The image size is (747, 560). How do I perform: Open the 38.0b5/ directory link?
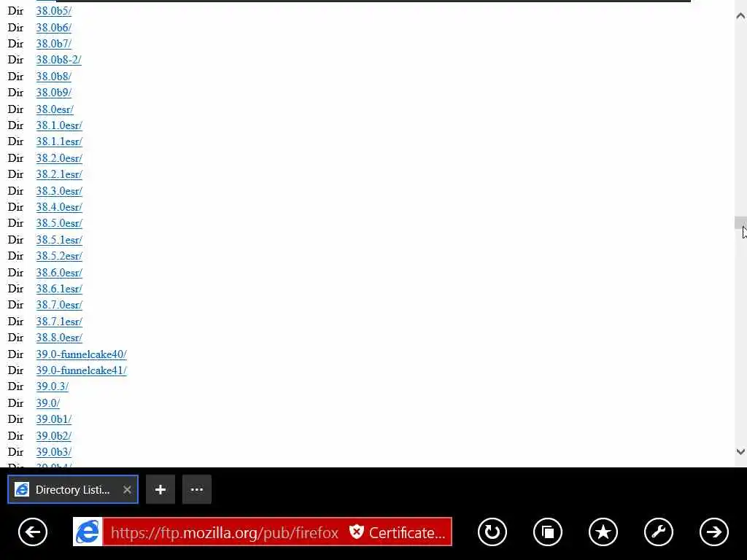pos(54,11)
